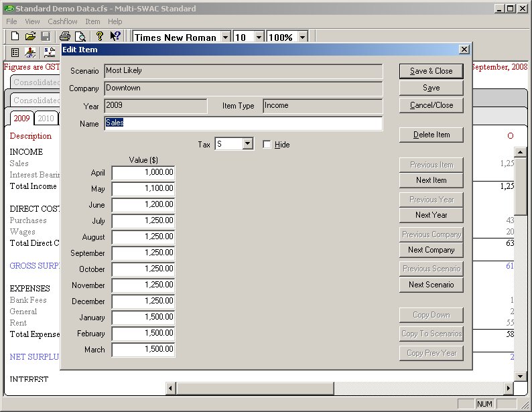Click the Delete Item button
Screen dimensions: 532x412
431,135
